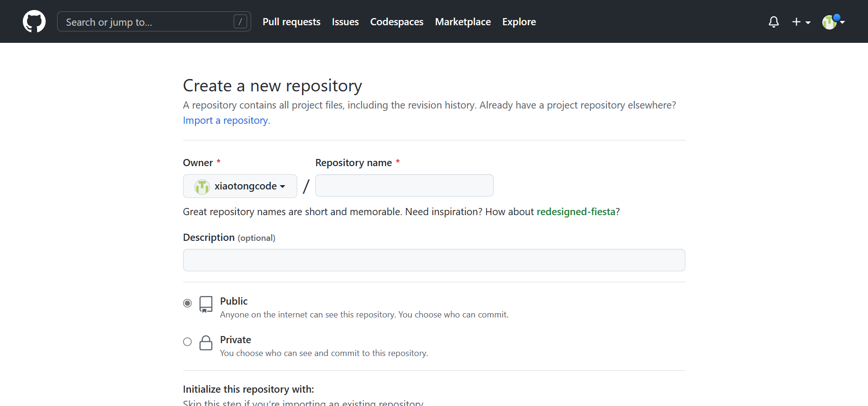Click the xiaotongcode owner avatar
The width and height of the screenshot is (868, 406).
[202, 187]
